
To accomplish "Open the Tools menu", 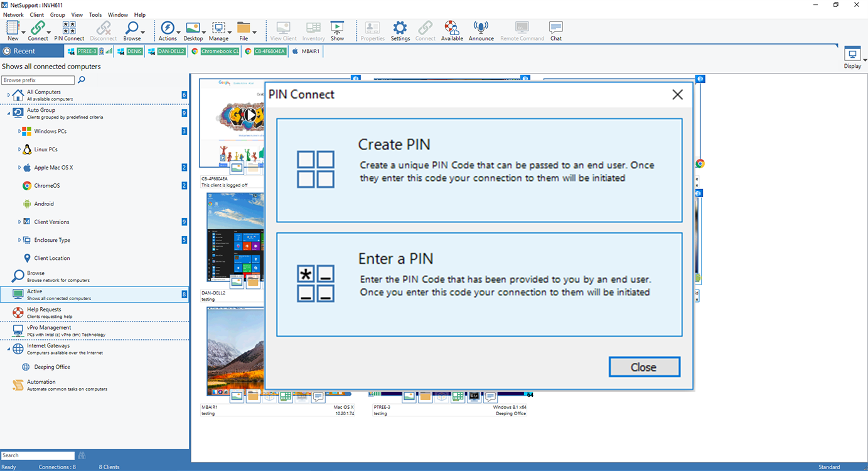I will [95, 14].
